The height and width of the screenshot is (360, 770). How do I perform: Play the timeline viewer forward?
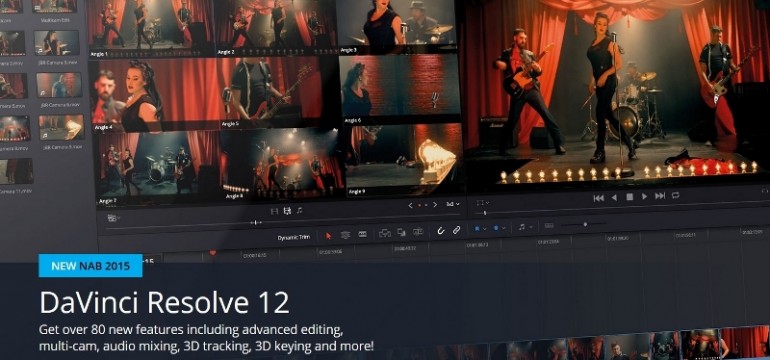[x=644, y=196]
